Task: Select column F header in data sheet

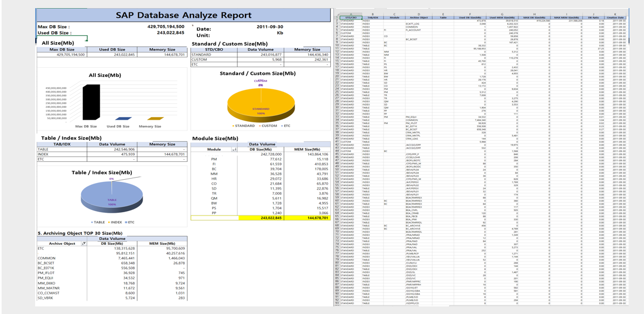Action: [470, 14]
